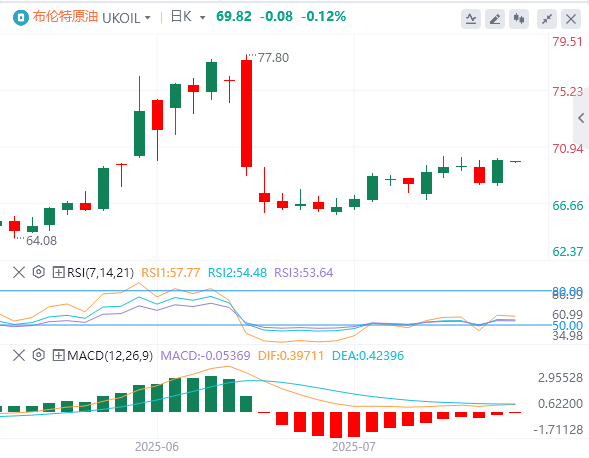589x458 pixels.
Task: Click the MACD(12,26,9) indicator label
Action: point(110,355)
